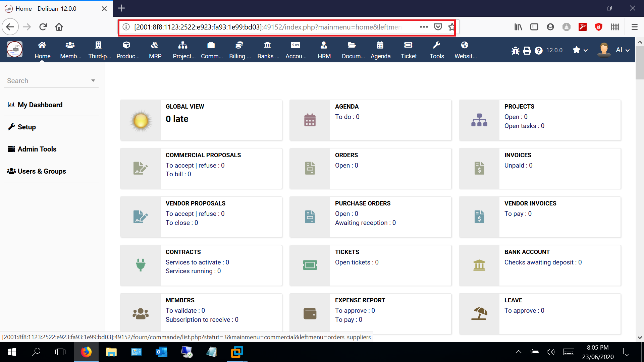Save page to Pocket
Viewport: 644px width, 362px height.
(438, 27)
